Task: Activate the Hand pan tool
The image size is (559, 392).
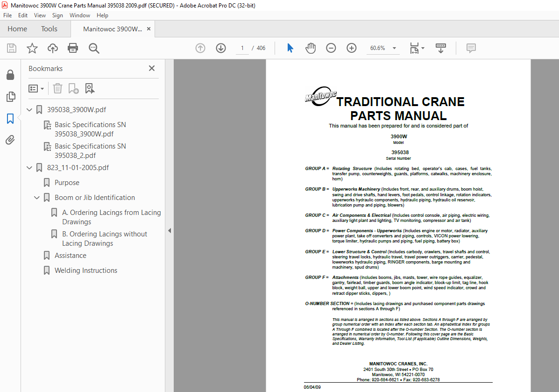Action: (311, 48)
